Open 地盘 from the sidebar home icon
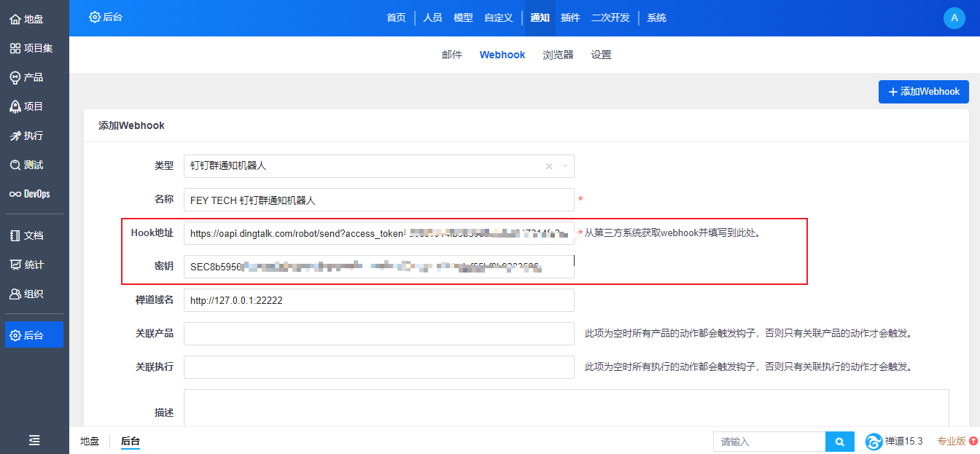This screenshot has width=980, height=454. click(27, 19)
